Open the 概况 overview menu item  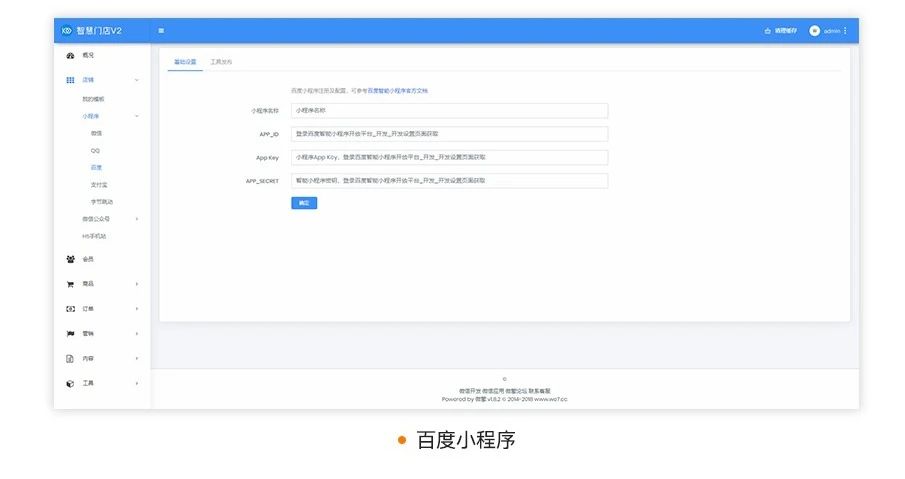coord(88,55)
